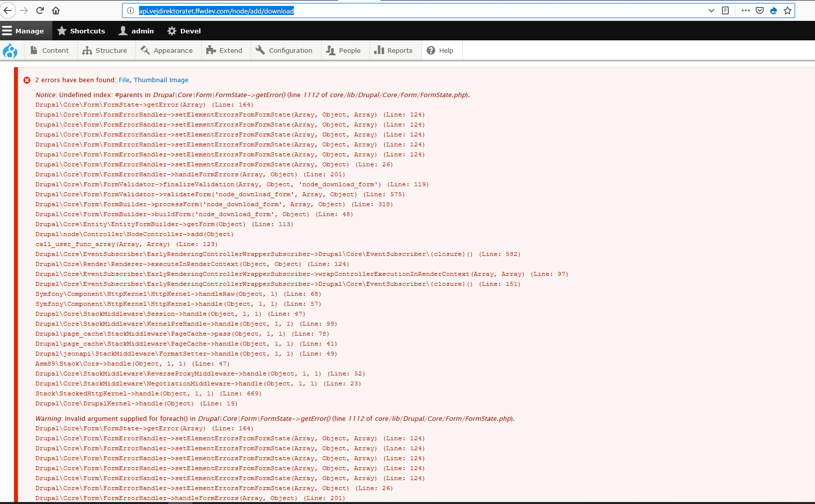Open the Thumbnail Image error link
Screen dimensions: 815x504
coord(161,80)
